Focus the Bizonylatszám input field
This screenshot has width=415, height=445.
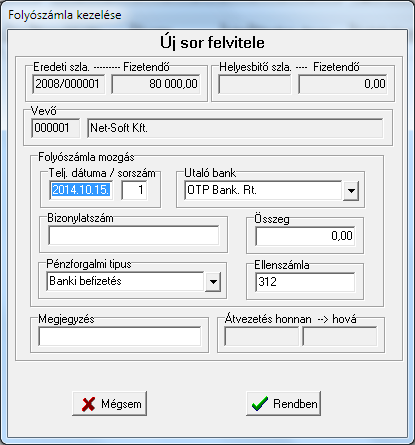click(134, 236)
